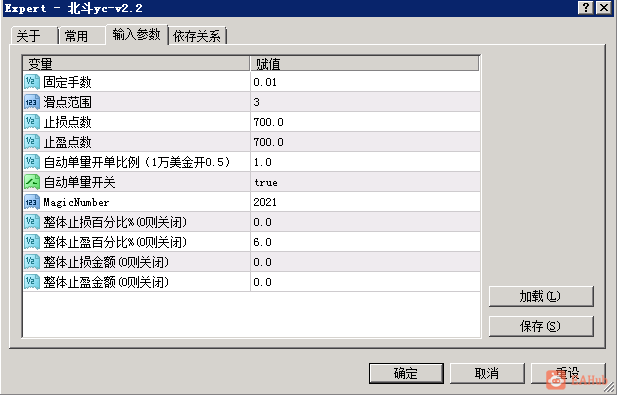Switch to the 常用 tab
This screenshot has height=395, width=617.
[x=82, y=36]
